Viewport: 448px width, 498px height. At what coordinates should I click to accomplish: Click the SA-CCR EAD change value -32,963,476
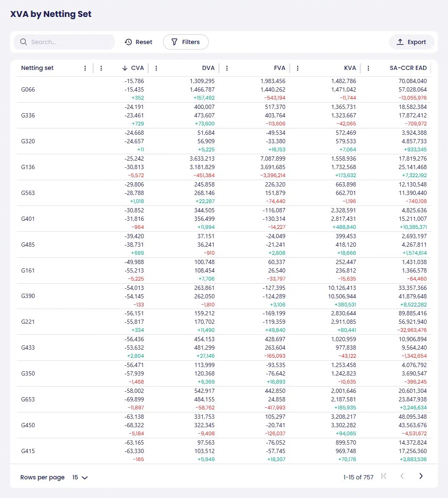412,330
